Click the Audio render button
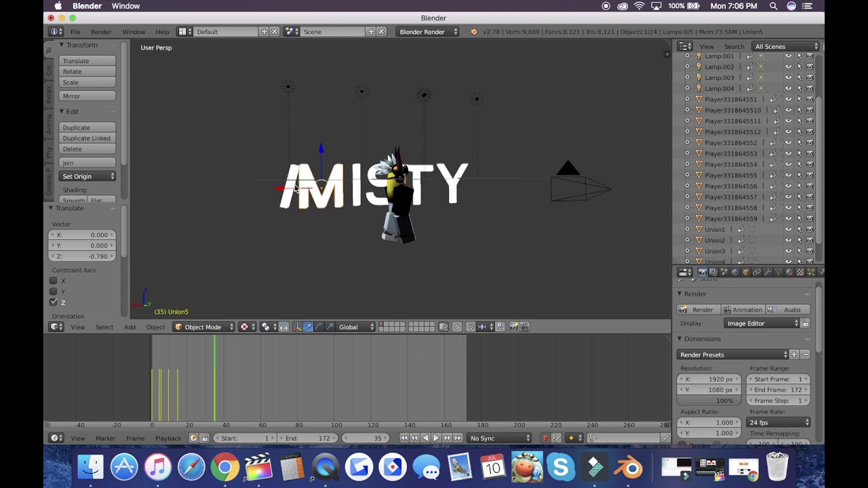This screenshot has height=488, width=868. tap(787, 310)
